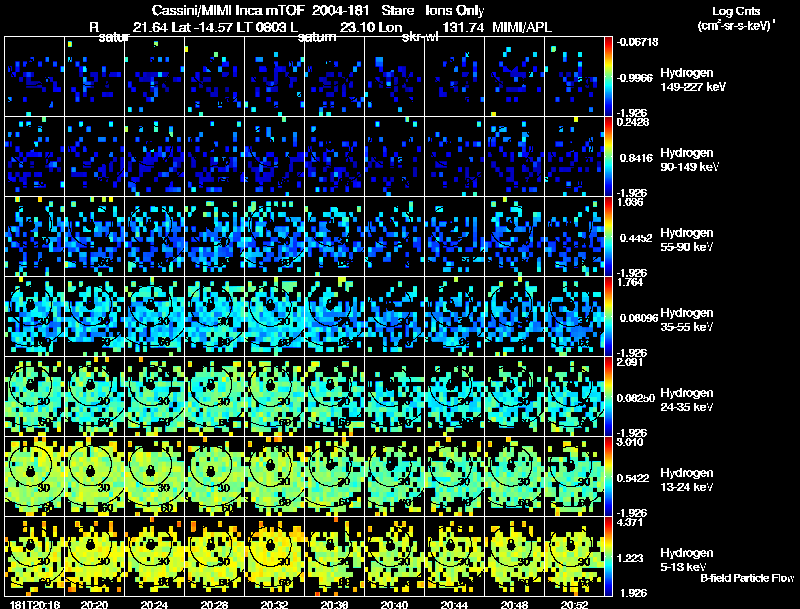The height and width of the screenshot is (609, 800).
Task: Click the '181T20:16' time axis label
Action: click(x=35, y=604)
